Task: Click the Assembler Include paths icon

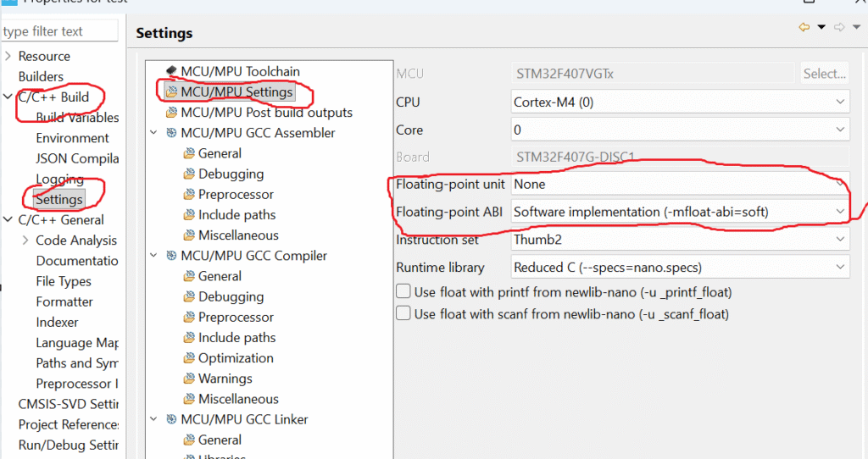Action: (189, 214)
